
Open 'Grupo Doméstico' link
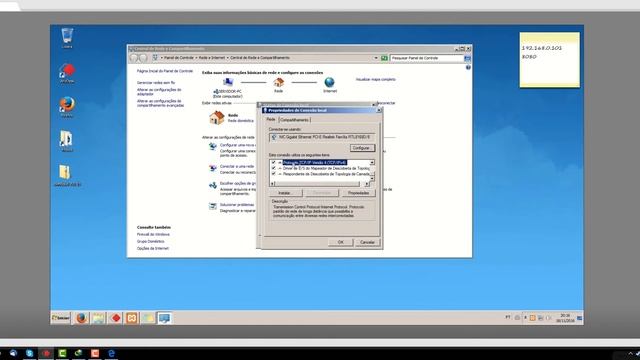(x=151, y=241)
